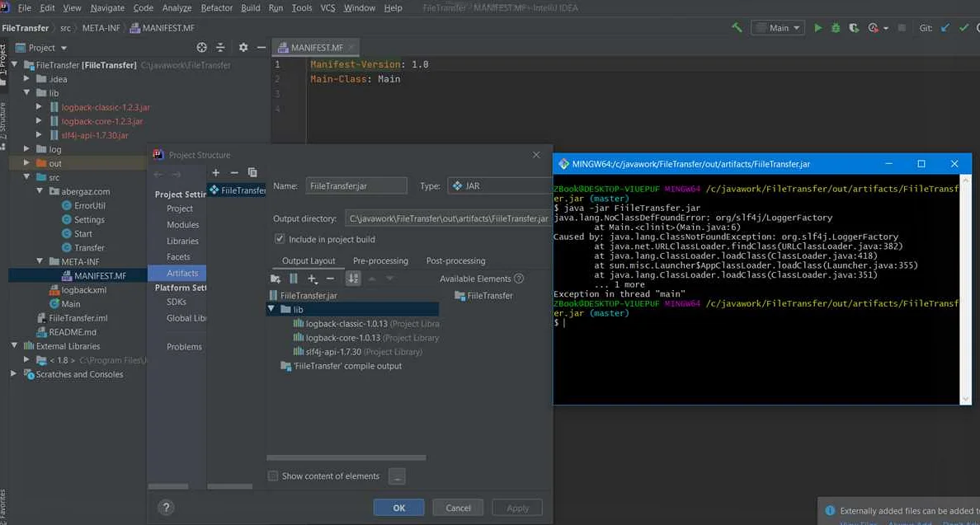Add a new artifact with the plus icon
This screenshot has height=525, width=980.
coord(214,172)
